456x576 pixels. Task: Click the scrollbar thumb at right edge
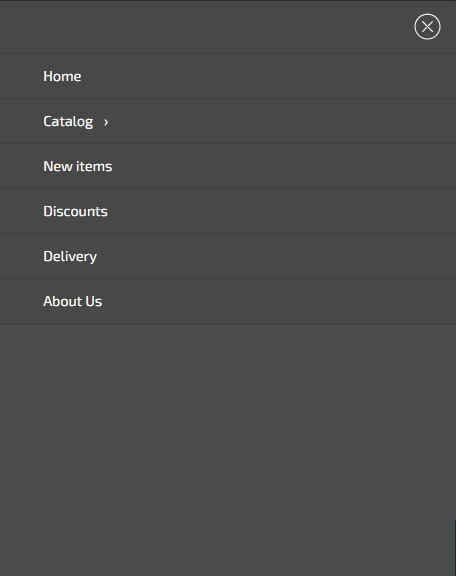pyautogui.click(x=455, y=547)
